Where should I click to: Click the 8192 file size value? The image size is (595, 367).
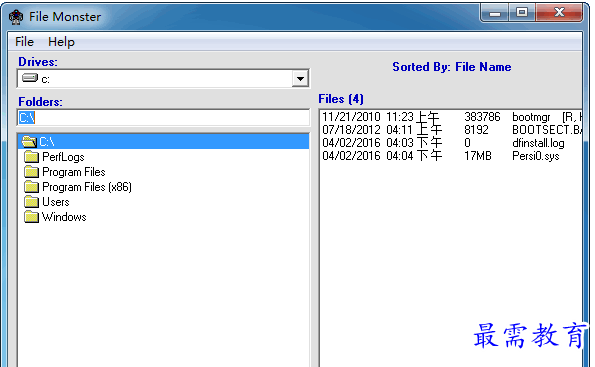(x=476, y=130)
